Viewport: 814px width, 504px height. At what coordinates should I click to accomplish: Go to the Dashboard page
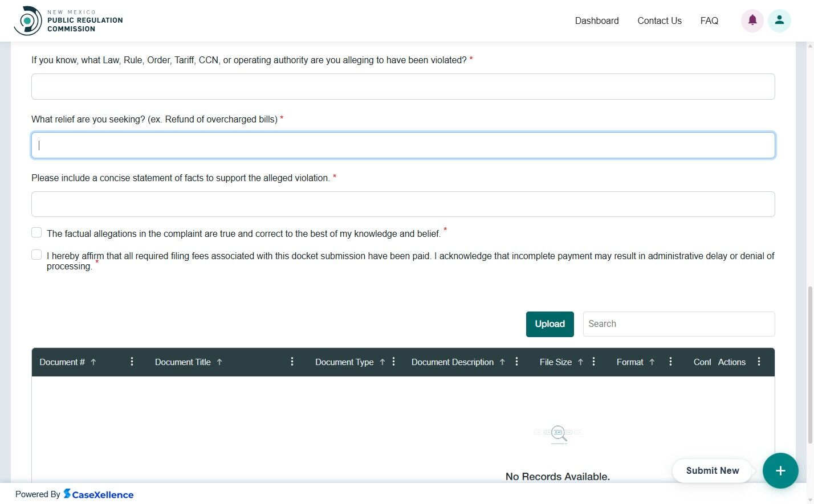click(597, 21)
